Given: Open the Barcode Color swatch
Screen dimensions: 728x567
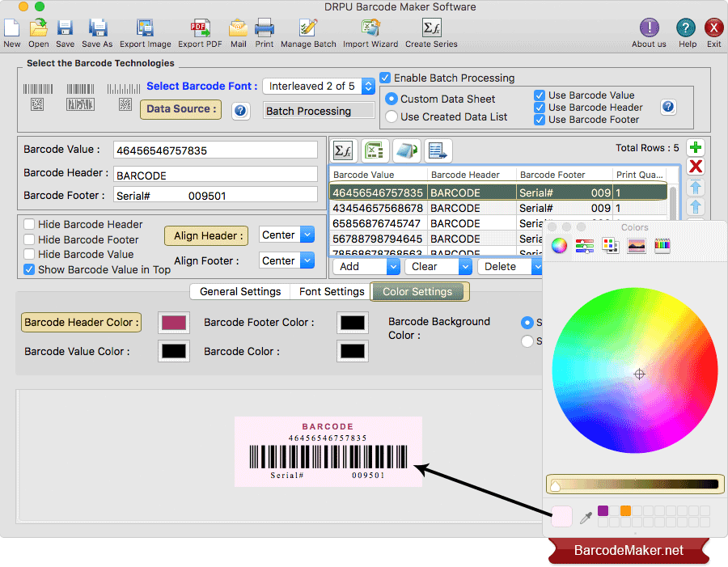Looking at the screenshot, I should point(353,351).
